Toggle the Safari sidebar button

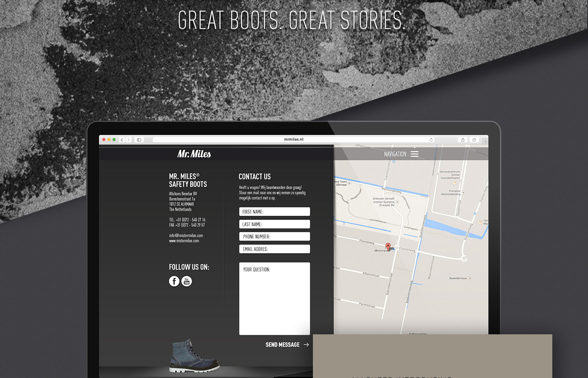(x=139, y=140)
